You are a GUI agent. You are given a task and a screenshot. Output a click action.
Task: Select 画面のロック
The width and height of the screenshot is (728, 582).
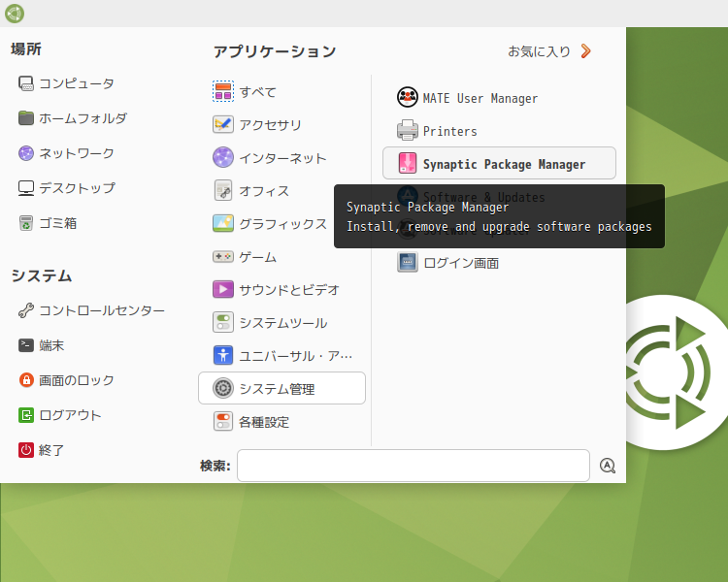coord(66,380)
